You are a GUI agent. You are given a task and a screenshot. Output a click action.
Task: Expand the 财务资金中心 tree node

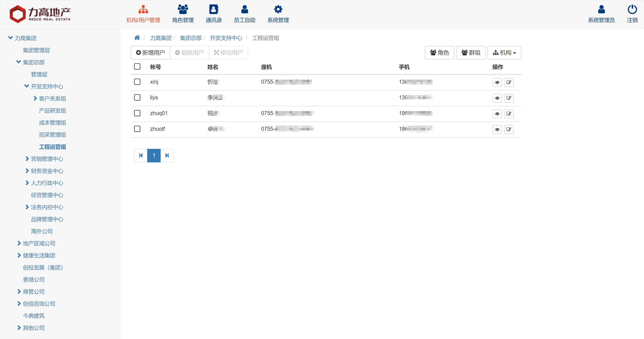[x=27, y=171]
